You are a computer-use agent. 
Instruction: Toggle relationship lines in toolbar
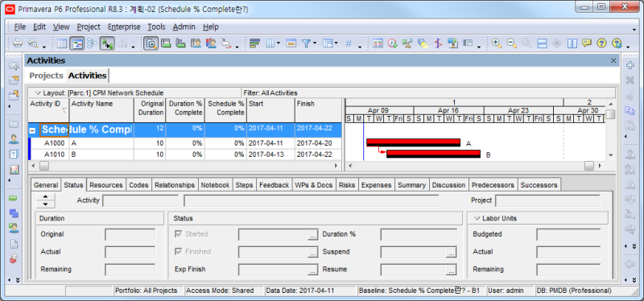[107, 43]
